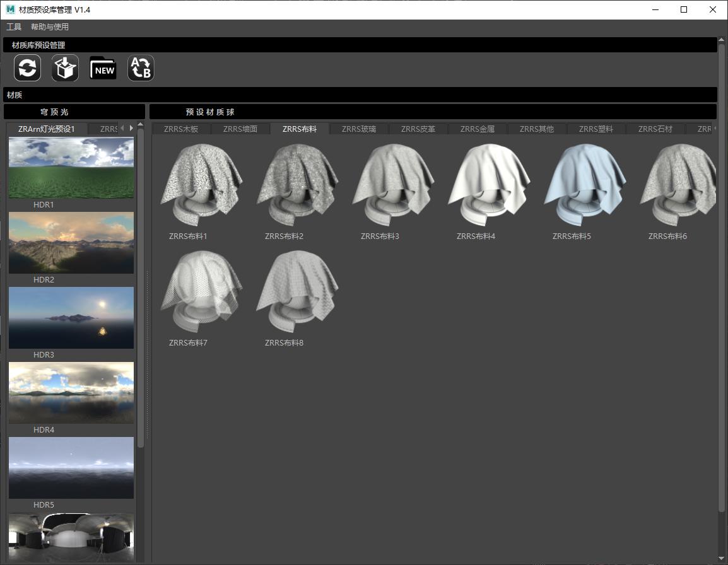Click the NEW folder icon
The width and height of the screenshot is (728, 565).
tap(103, 68)
